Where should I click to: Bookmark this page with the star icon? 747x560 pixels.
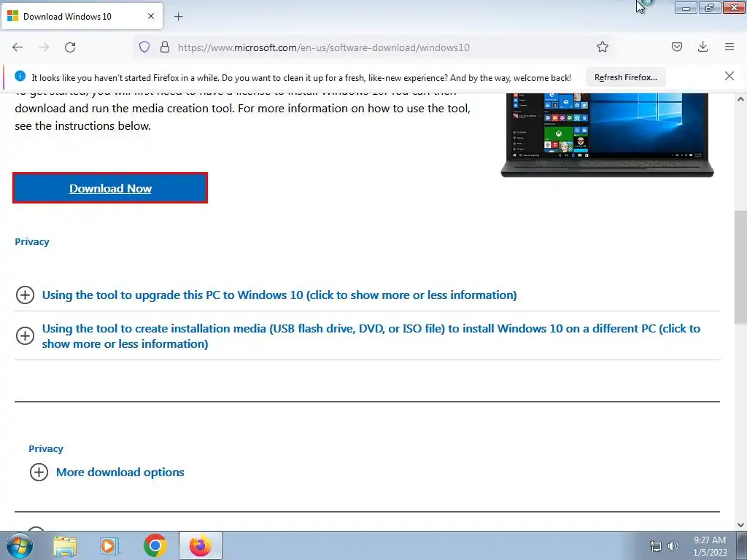point(602,47)
